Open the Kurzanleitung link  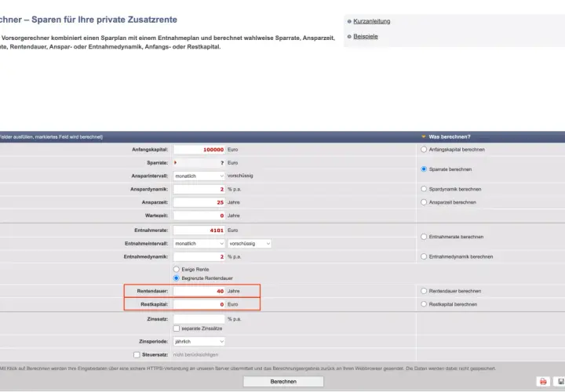pos(371,21)
